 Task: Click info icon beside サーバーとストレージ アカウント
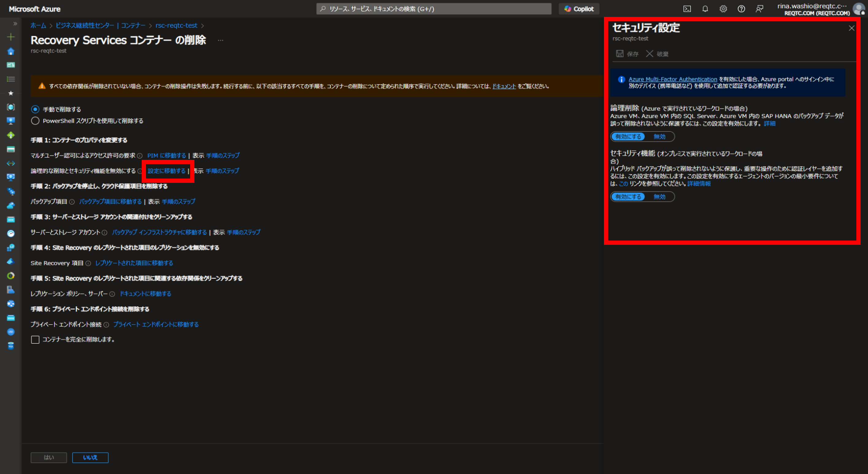105,233
